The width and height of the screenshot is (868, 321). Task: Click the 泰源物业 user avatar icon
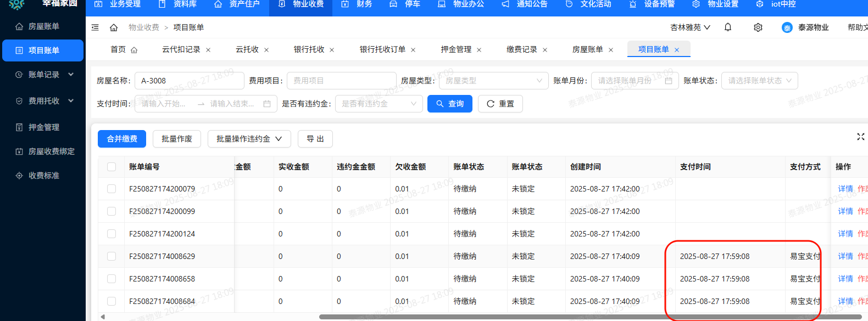click(787, 27)
